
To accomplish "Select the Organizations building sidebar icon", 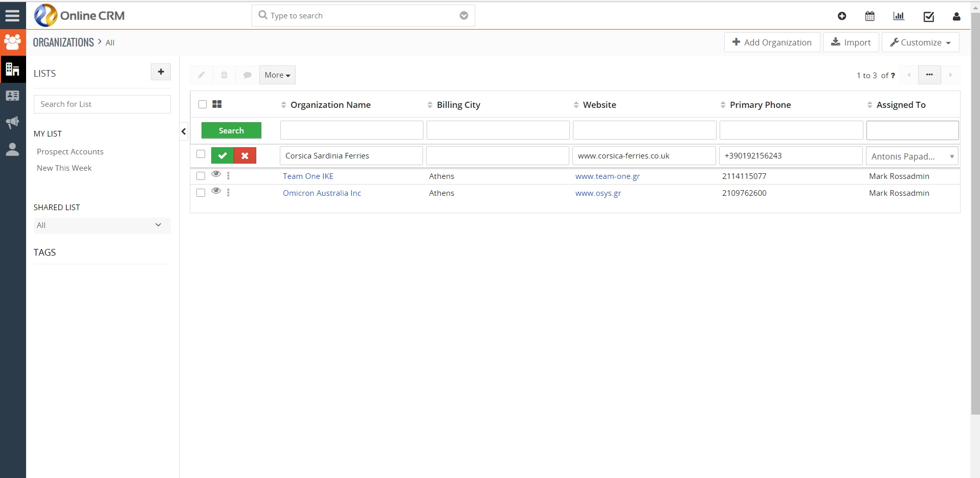I will pyautogui.click(x=13, y=69).
